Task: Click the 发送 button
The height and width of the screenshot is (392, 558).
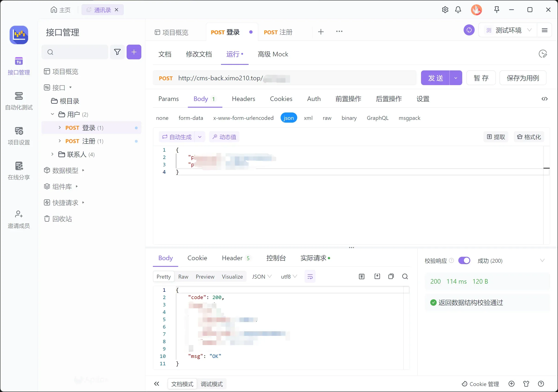Action: pos(435,78)
